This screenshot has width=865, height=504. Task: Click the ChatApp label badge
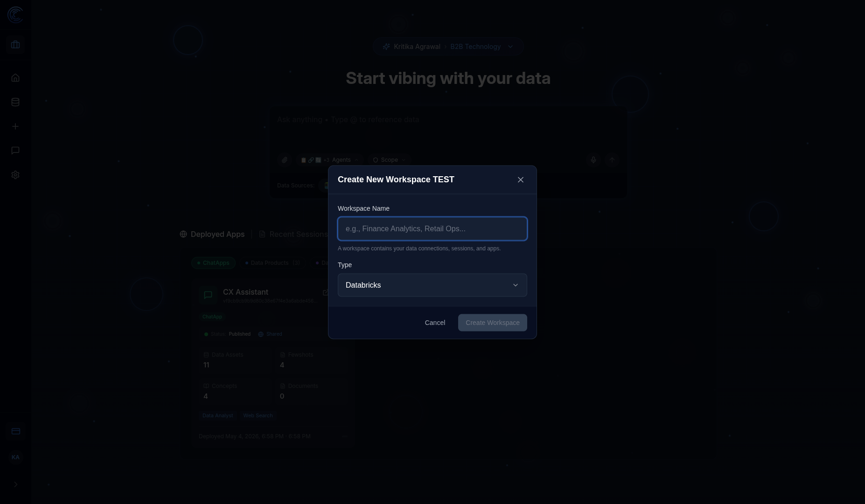(x=212, y=317)
